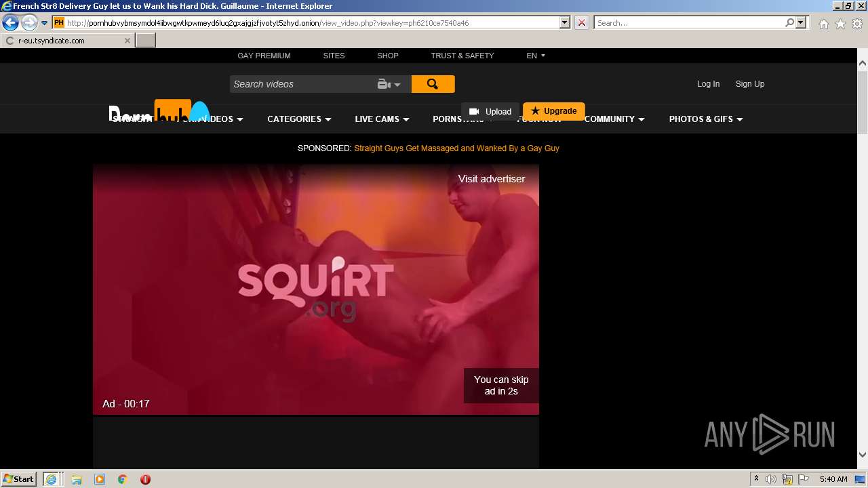Screen dimensions: 868x488
Task: Show hidden tray icons arrow
Action: 756,479
